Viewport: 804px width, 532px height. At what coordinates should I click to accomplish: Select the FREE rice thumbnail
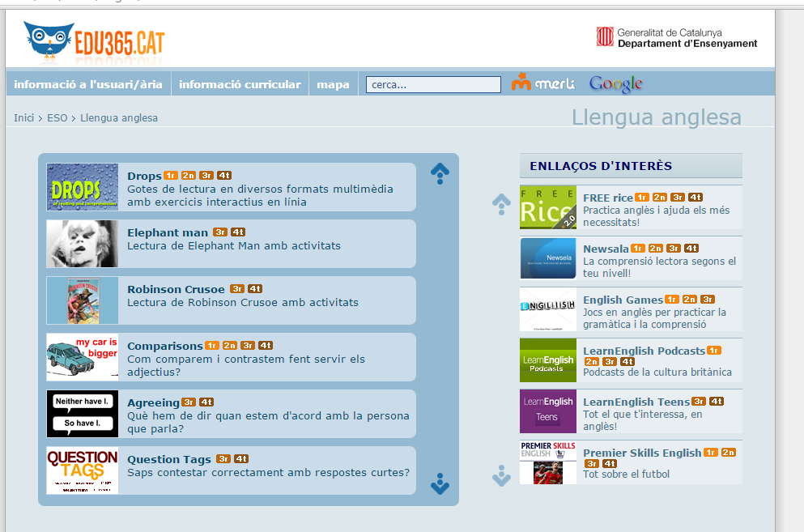[548, 207]
